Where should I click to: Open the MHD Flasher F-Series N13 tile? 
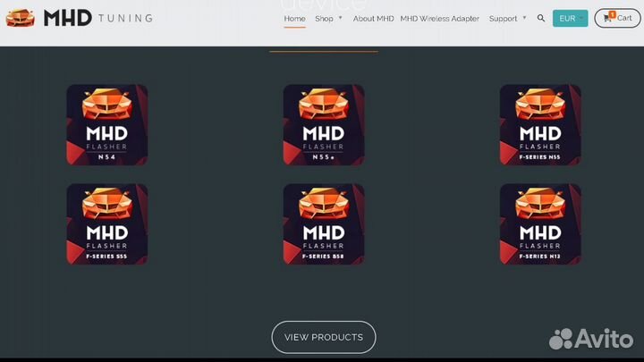540,224
